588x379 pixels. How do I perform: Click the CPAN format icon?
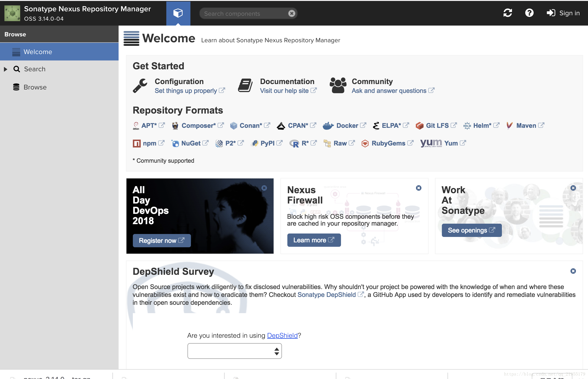281,126
